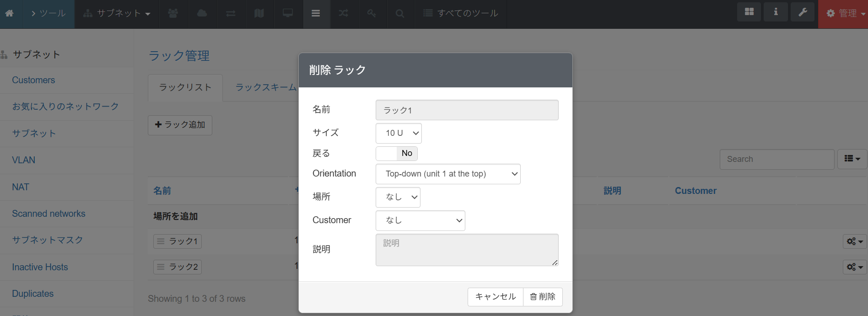Open the info icon

pyautogui.click(x=776, y=12)
